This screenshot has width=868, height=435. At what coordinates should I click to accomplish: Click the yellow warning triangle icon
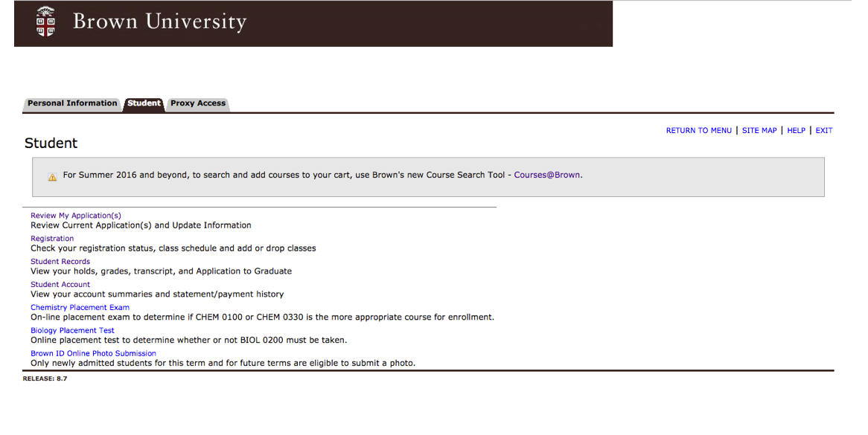[52, 178]
